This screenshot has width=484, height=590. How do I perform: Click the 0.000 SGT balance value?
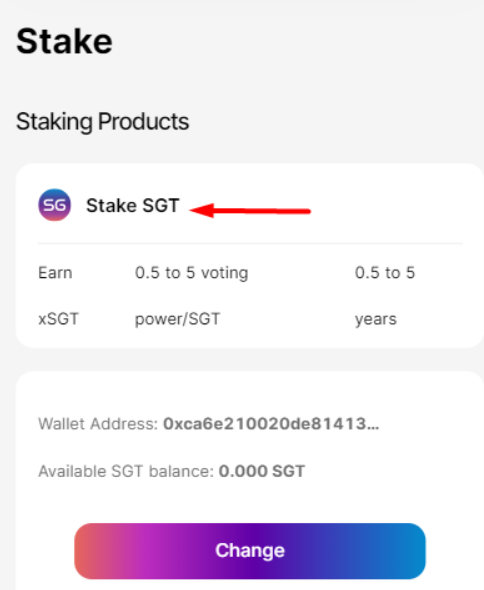262,471
